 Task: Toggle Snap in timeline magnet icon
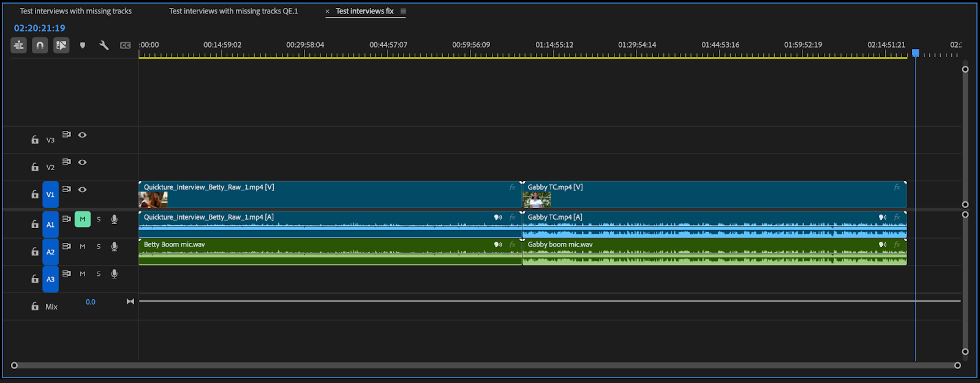click(40, 45)
